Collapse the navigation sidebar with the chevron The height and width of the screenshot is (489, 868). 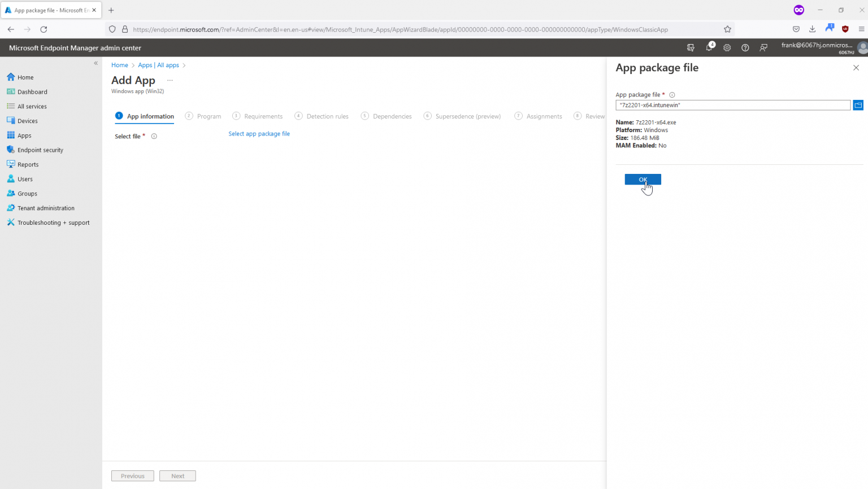(96, 63)
